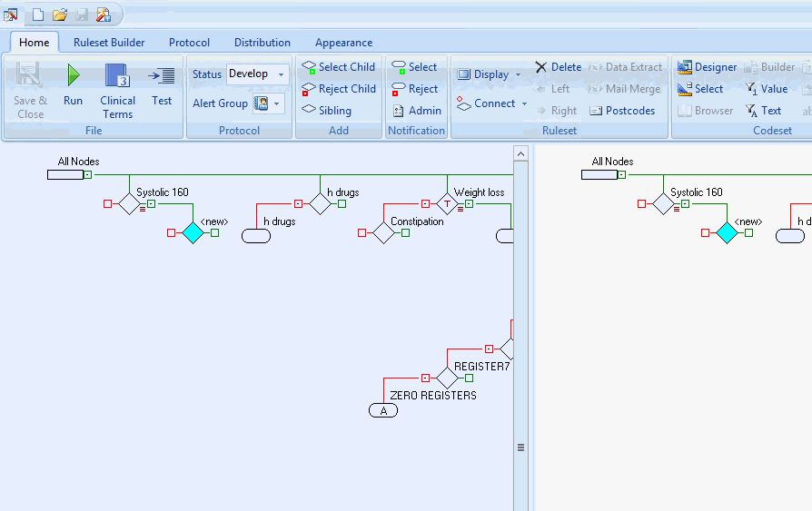The width and height of the screenshot is (812, 511).
Task: Select the cyan <new> diamond node in left pane
Action: 193,233
